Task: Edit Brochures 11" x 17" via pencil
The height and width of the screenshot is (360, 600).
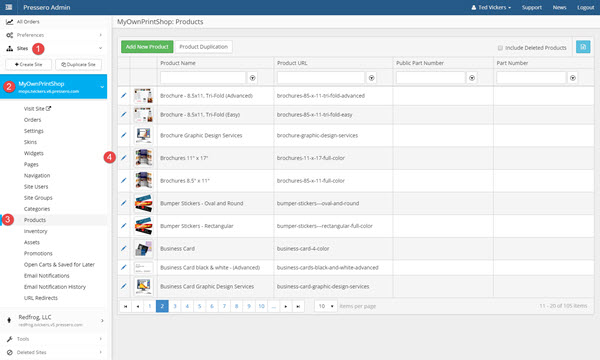Action: (124, 158)
